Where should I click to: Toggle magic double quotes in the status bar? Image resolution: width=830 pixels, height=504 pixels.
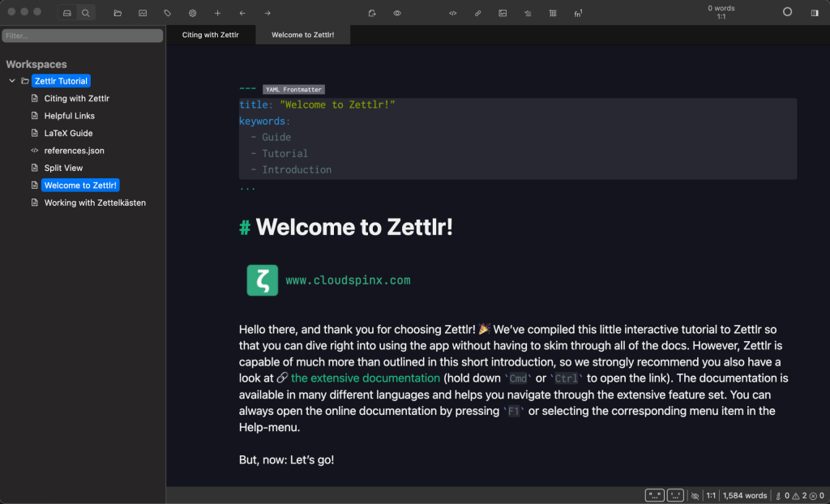(654, 495)
